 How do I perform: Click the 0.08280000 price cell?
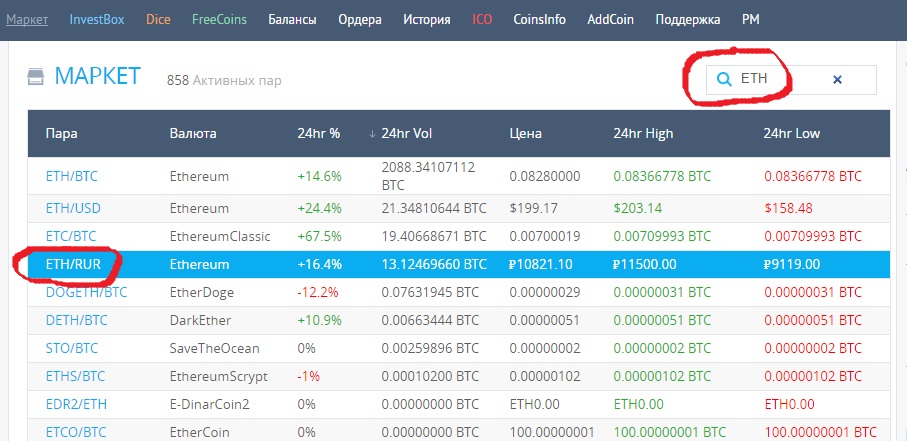click(x=545, y=177)
